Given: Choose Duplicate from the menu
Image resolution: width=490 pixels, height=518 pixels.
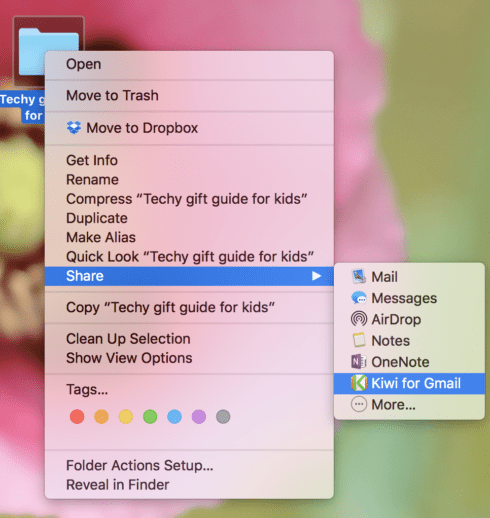Looking at the screenshot, I should point(189,218).
